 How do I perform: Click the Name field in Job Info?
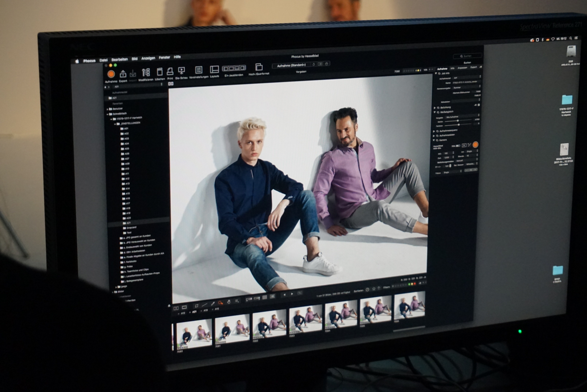tap(466, 82)
